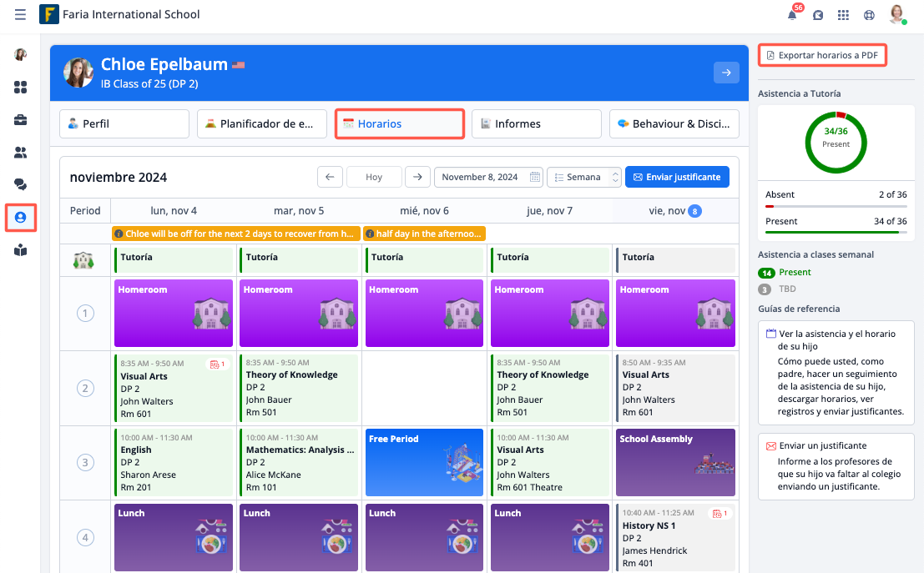This screenshot has width=924, height=573.
Task: Go to the previous week arrow
Action: (x=330, y=177)
